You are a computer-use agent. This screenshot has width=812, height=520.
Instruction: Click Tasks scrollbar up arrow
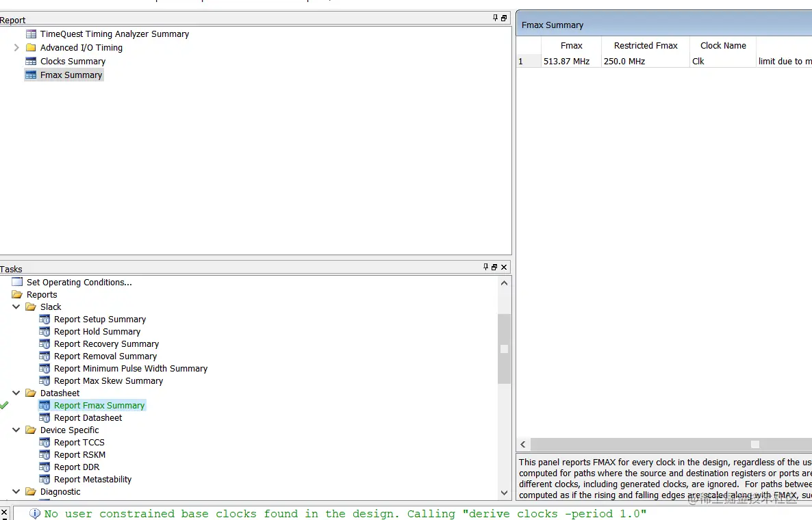pos(505,283)
